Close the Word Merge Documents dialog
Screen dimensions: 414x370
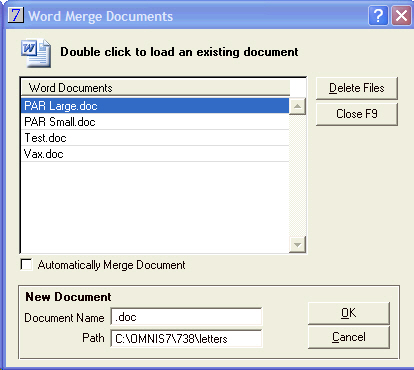coord(401,15)
